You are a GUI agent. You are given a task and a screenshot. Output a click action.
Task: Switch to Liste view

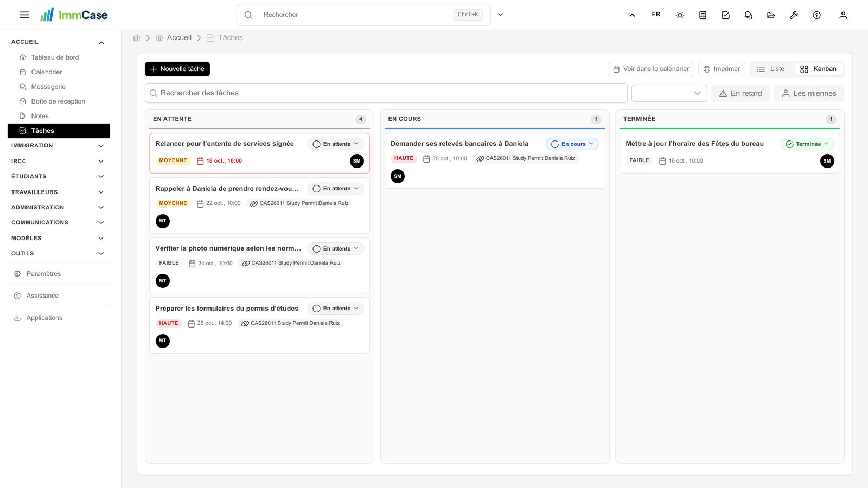click(770, 69)
